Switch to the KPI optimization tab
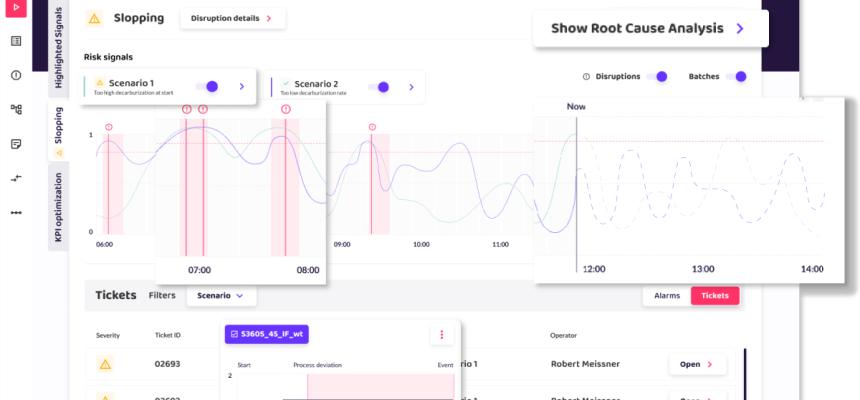Screen dimensions: 860x400 pyautogui.click(x=59, y=207)
